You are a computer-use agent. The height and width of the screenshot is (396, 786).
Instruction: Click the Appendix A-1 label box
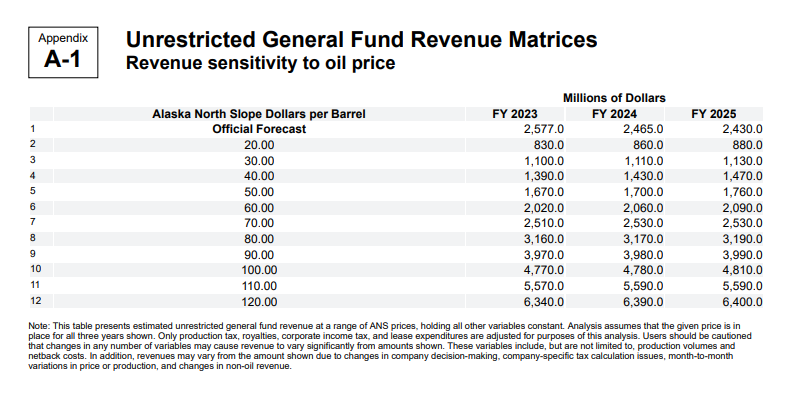tap(63, 53)
